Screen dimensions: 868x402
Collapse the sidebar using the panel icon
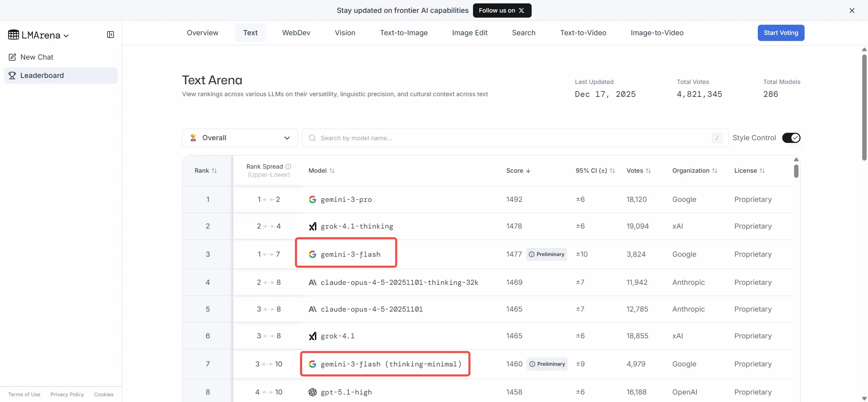(111, 35)
